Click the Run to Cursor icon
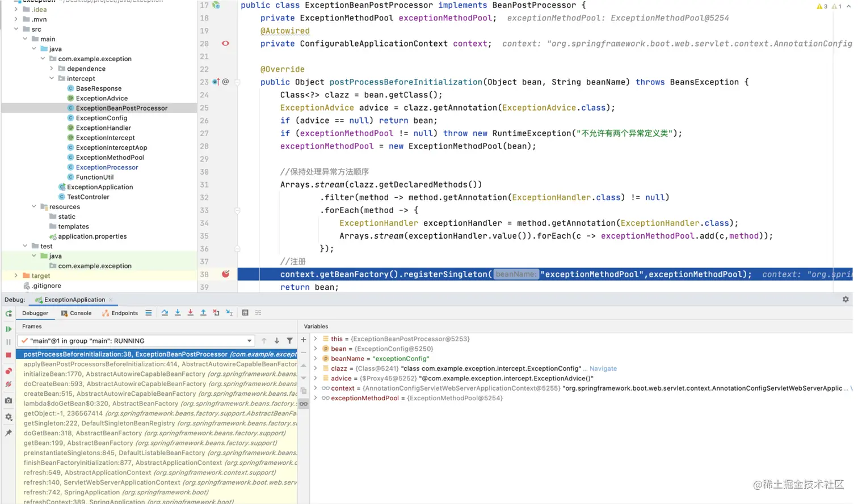This screenshot has height=504, width=858. coord(229,313)
